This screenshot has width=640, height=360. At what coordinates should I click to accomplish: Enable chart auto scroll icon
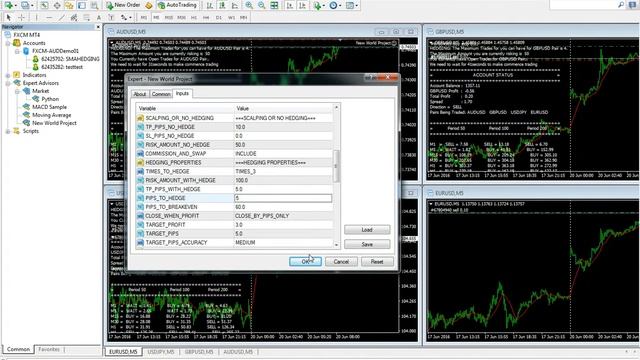pyautogui.click(x=290, y=5)
